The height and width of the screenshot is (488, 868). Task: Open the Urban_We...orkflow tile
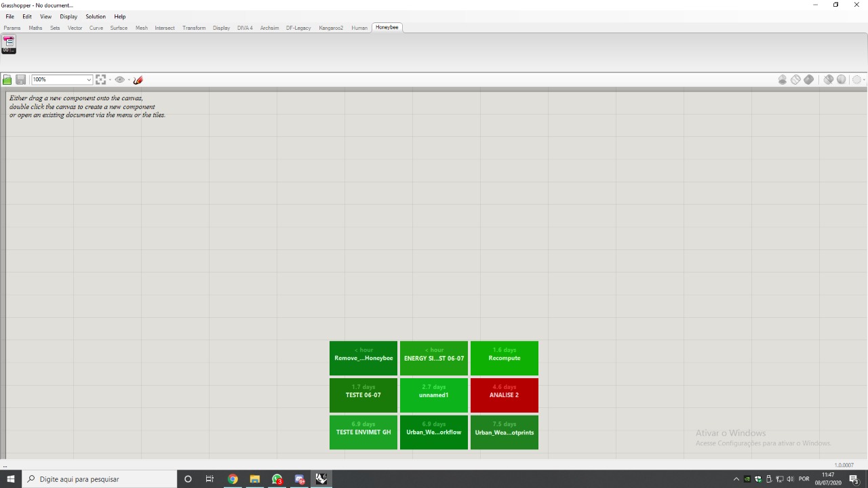tap(434, 432)
